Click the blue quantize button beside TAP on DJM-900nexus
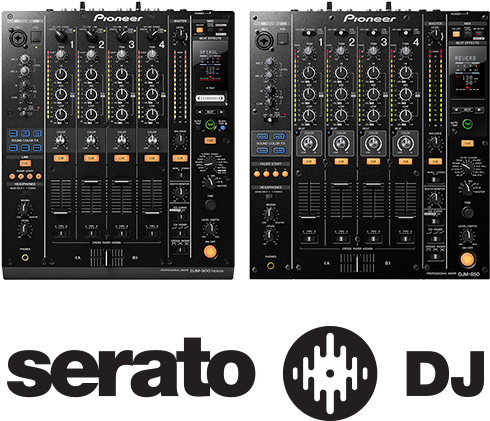Screen dimensions: 490x421 click(223, 127)
